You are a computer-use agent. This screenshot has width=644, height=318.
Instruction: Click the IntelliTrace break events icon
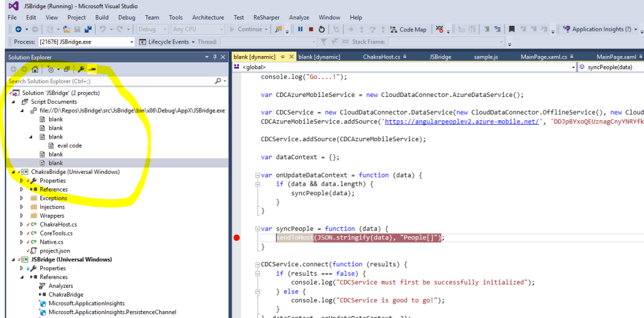[440, 29]
